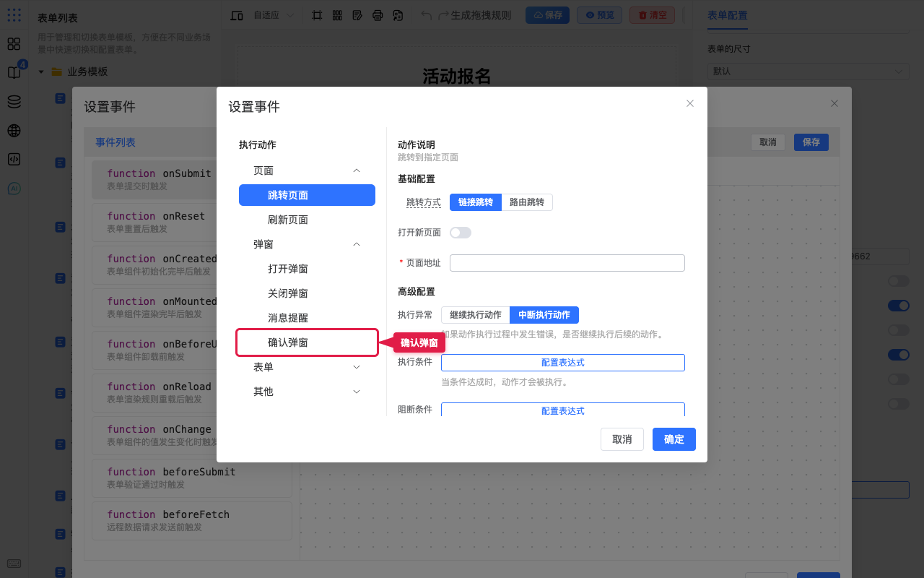Viewport: 924px width, 578px height.
Task: Click 配置表达式 for 阻断条件
Action: [563, 410]
